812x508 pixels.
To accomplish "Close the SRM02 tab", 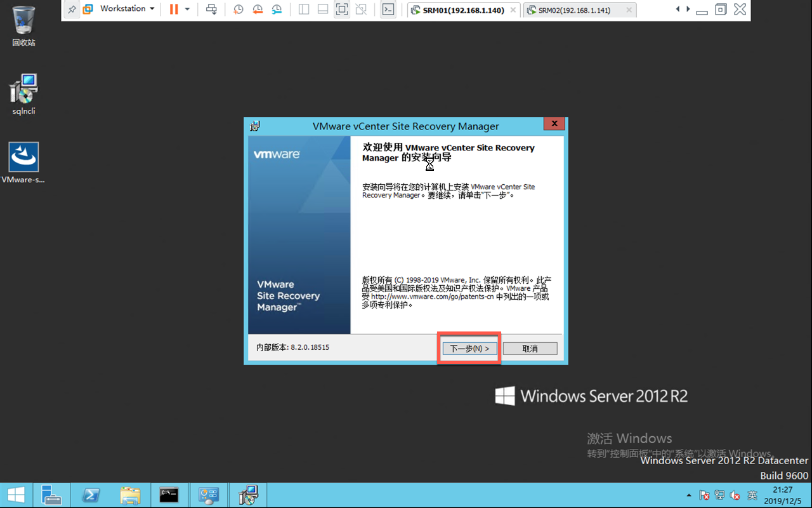I will click(628, 10).
